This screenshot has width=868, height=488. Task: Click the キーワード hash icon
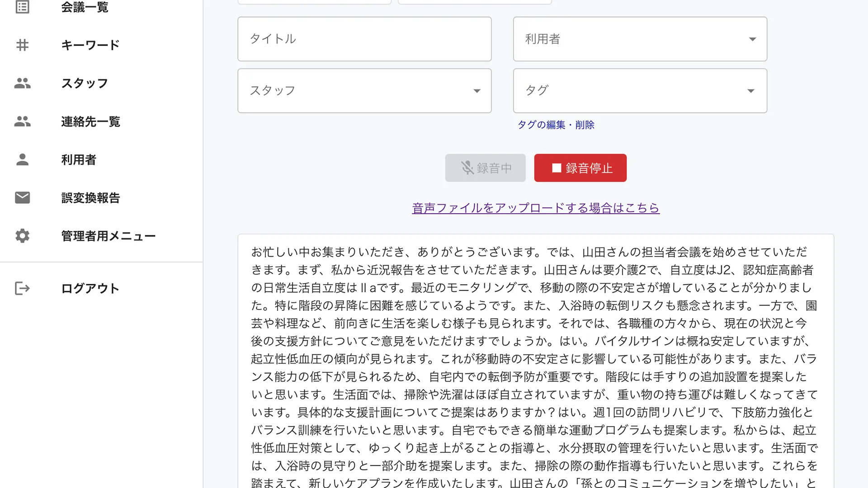pos(22,45)
